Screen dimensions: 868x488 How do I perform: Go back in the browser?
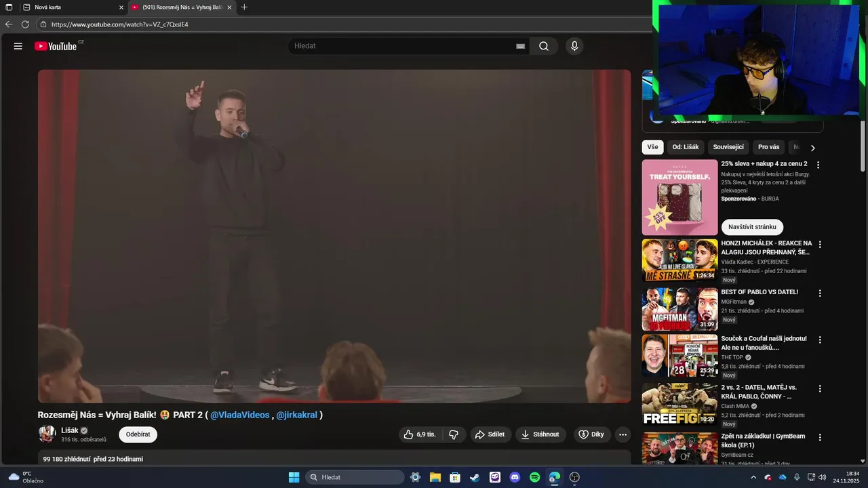click(x=9, y=24)
